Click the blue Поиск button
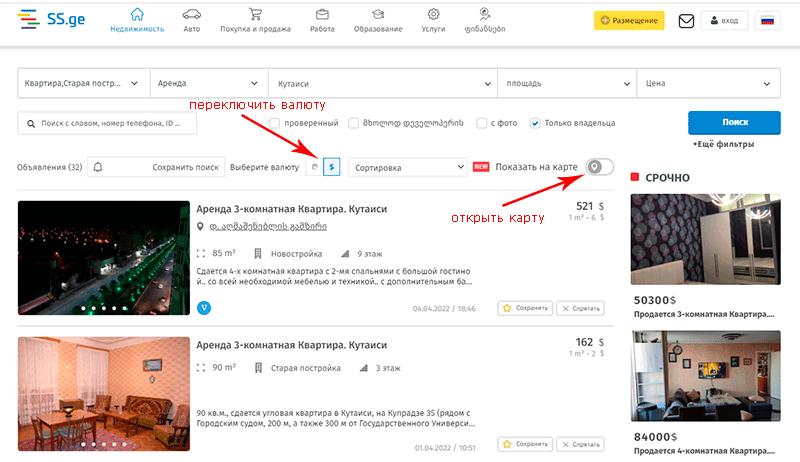Image resolution: width=800 pixels, height=462 pixels. [x=734, y=122]
